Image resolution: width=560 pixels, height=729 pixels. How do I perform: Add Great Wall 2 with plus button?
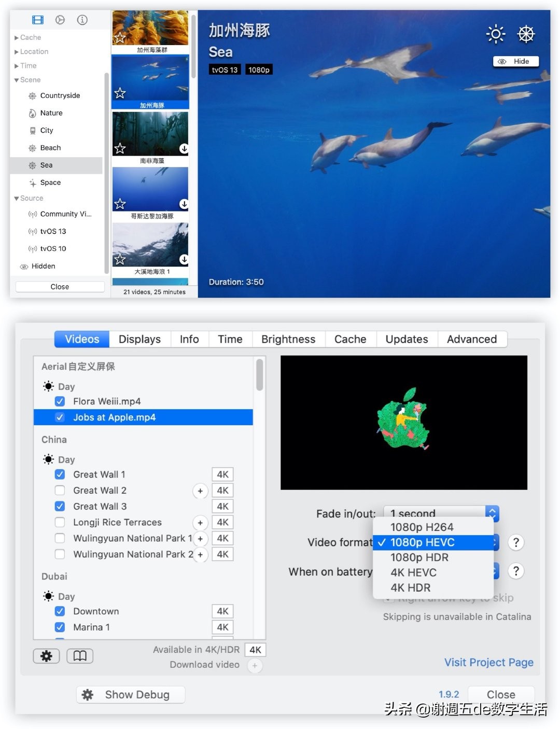click(200, 491)
